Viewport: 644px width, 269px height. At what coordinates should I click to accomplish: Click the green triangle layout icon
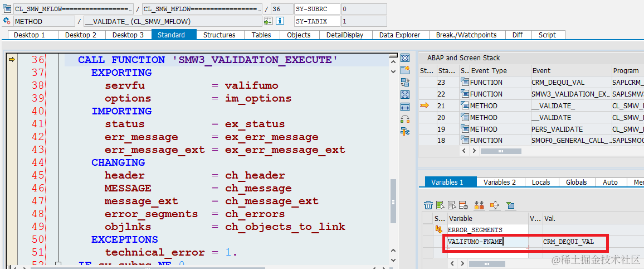coord(510,205)
